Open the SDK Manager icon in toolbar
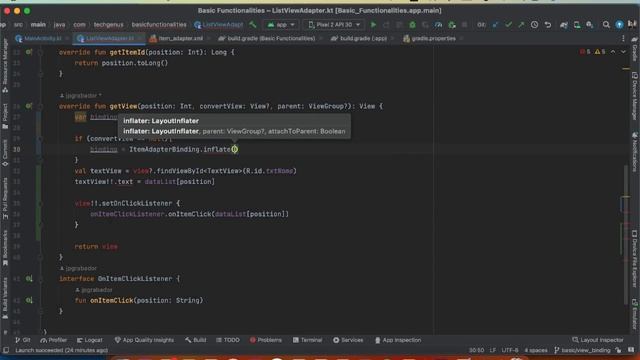The width and height of the screenshot is (640, 360). tap(590, 25)
